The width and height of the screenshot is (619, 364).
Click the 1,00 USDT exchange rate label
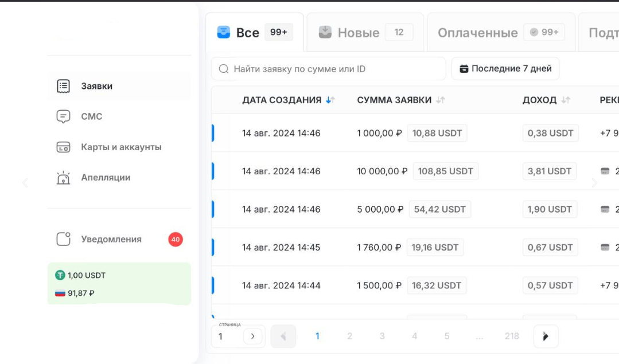pos(87,275)
